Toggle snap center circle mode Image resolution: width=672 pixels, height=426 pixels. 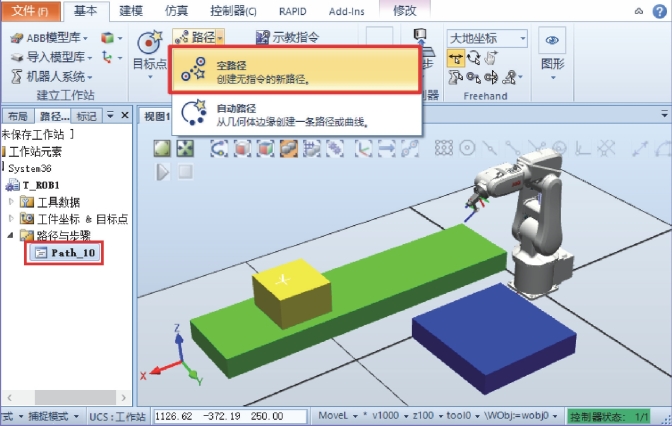click(467, 148)
